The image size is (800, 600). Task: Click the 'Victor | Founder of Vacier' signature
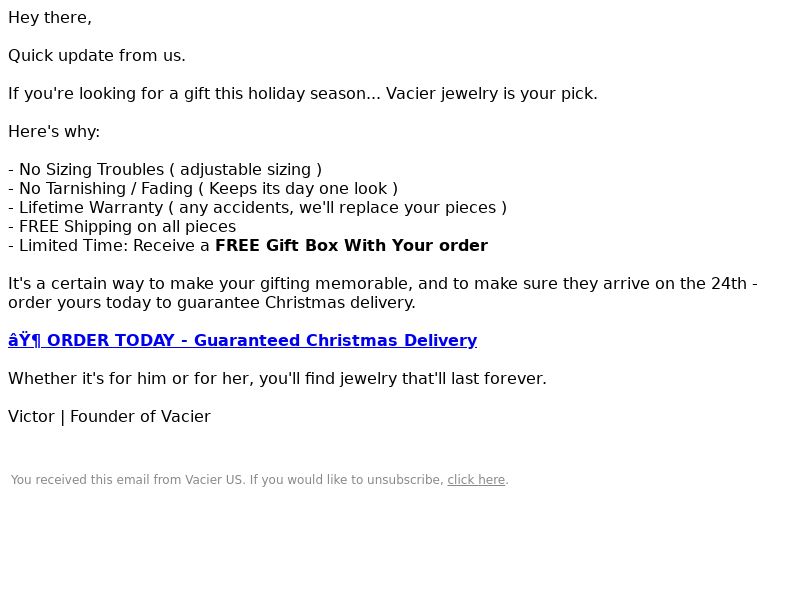[109, 416]
